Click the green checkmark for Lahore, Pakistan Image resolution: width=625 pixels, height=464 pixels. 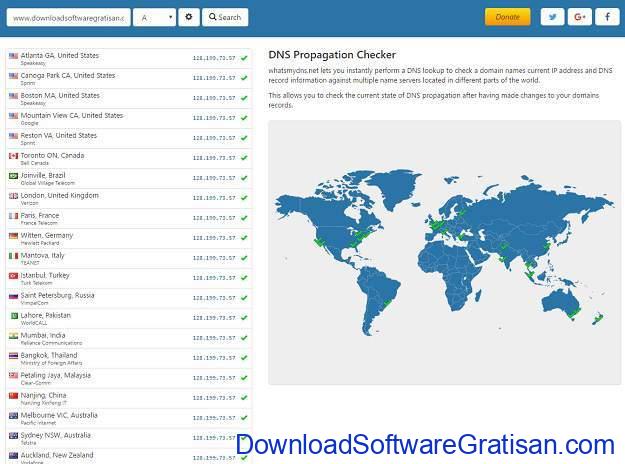pos(244,318)
